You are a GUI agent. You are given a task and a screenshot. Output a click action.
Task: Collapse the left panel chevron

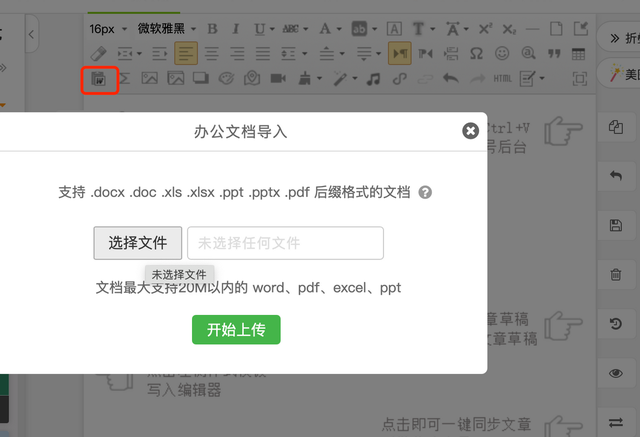(32, 35)
